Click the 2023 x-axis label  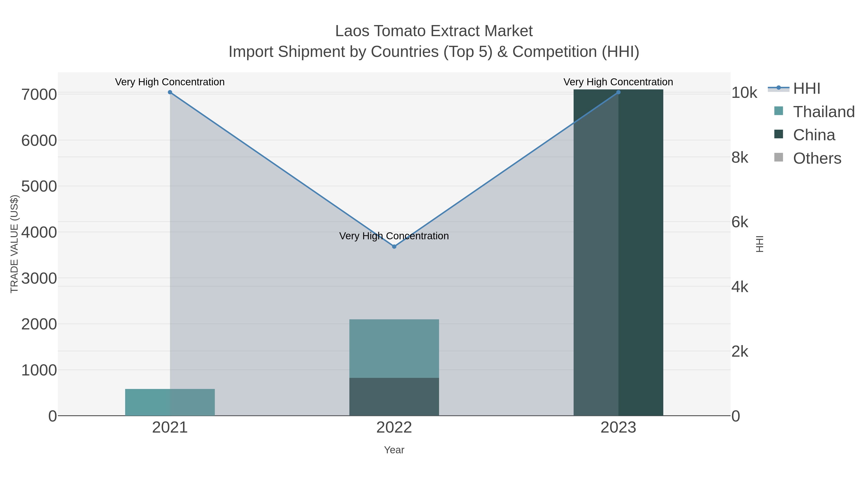tap(618, 428)
